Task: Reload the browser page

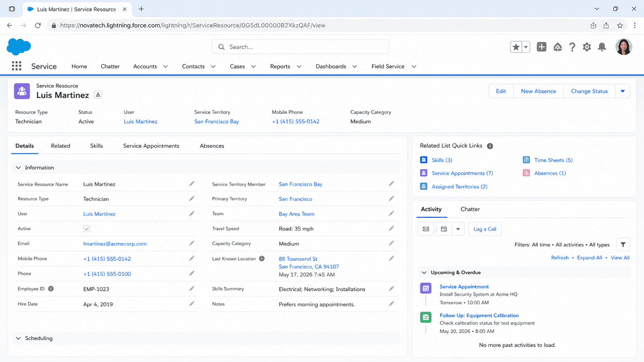Action: [x=38, y=25]
